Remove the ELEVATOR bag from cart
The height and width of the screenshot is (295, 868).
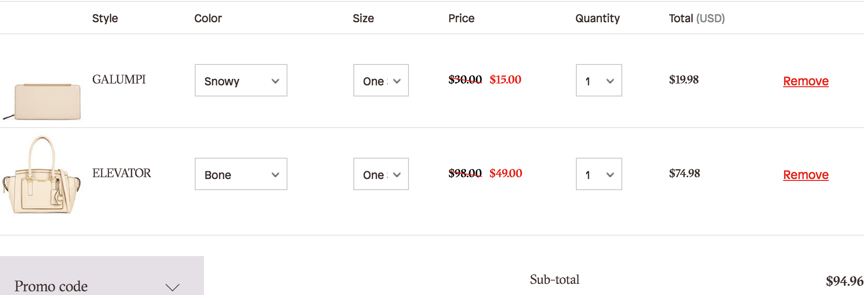[805, 175]
